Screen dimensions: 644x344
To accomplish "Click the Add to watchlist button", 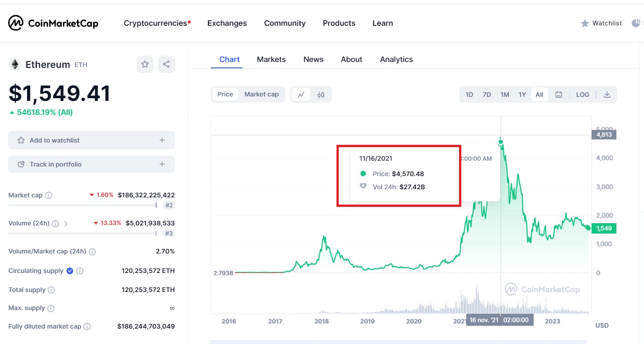I will (91, 140).
